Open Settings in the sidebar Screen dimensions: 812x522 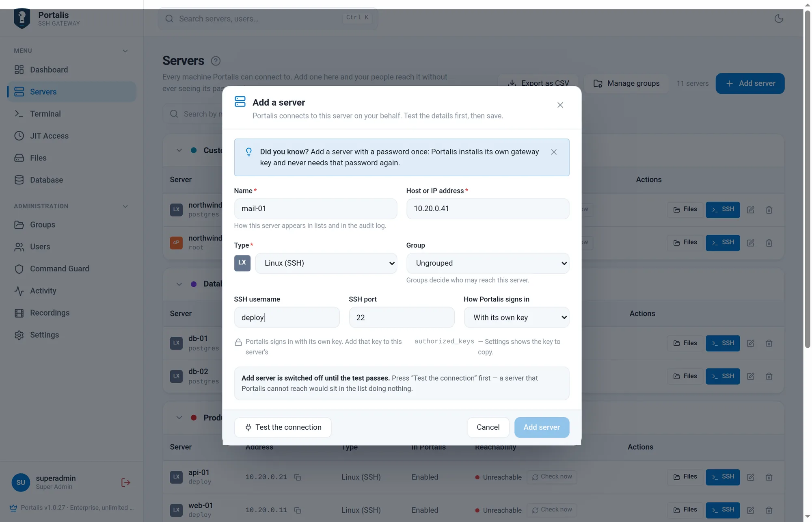click(71, 335)
